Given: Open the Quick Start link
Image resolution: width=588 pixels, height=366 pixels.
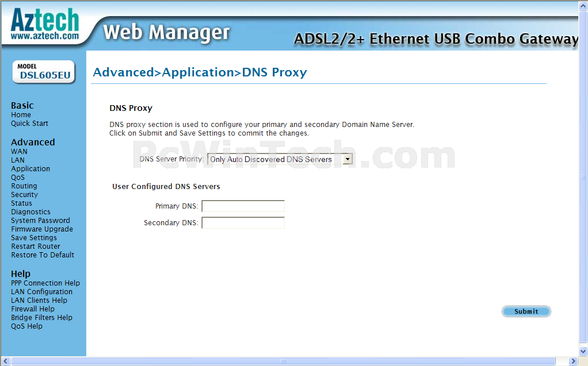Looking at the screenshot, I should [29, 124].
